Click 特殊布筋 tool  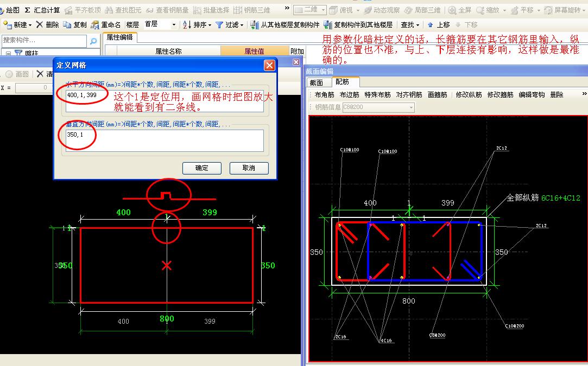coord(377,95)
